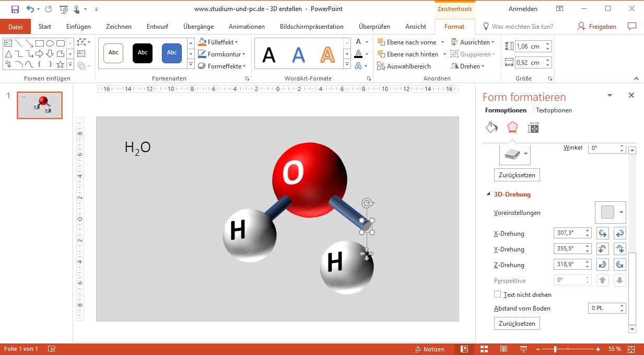The image size is (644, 355).
Task: Click the Save icon in the title bar
Action: coord(15,9)
